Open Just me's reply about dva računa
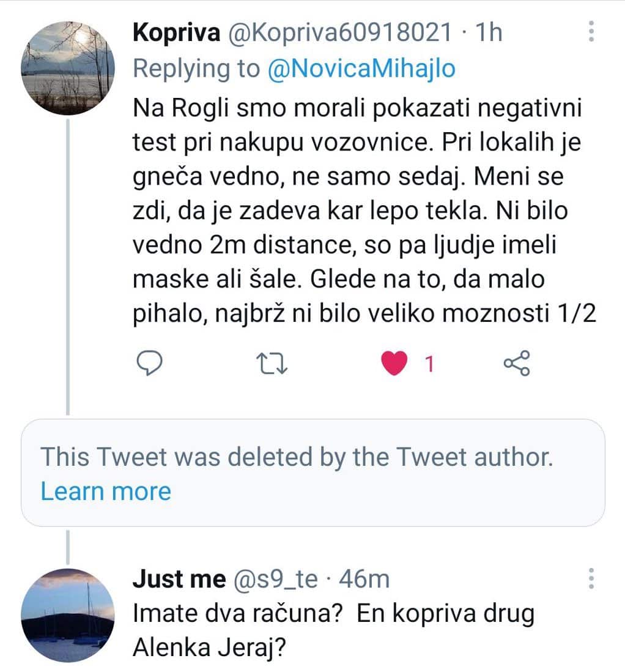Screen dimensions: 625x672 click(333, 630)
